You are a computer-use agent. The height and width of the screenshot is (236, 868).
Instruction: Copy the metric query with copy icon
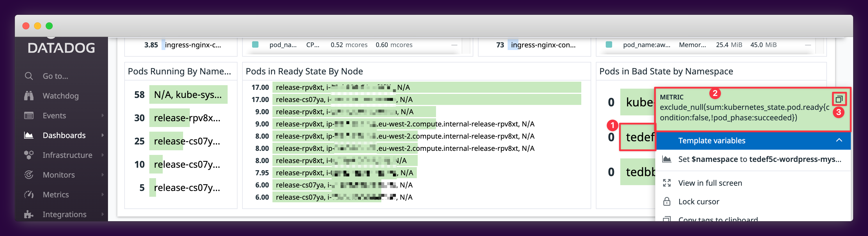tap(839, 99)
